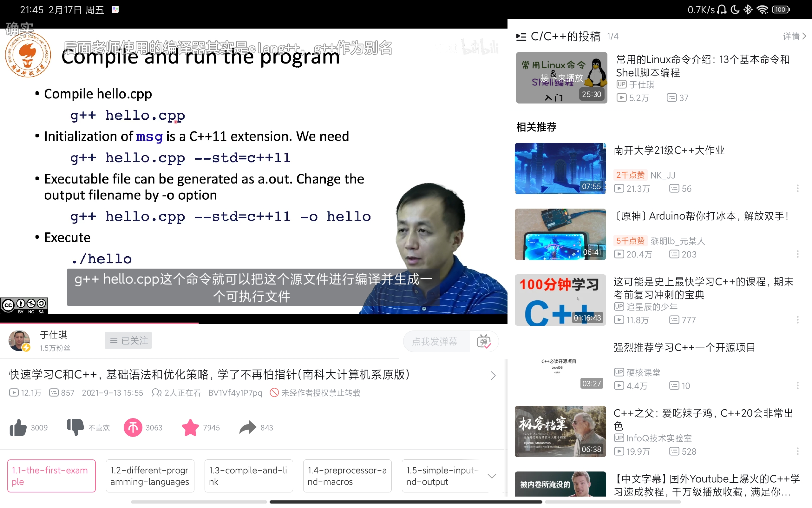Open the Arduino 原神 video thumbnail
The image size is (812, 508).
click(560, 234)
